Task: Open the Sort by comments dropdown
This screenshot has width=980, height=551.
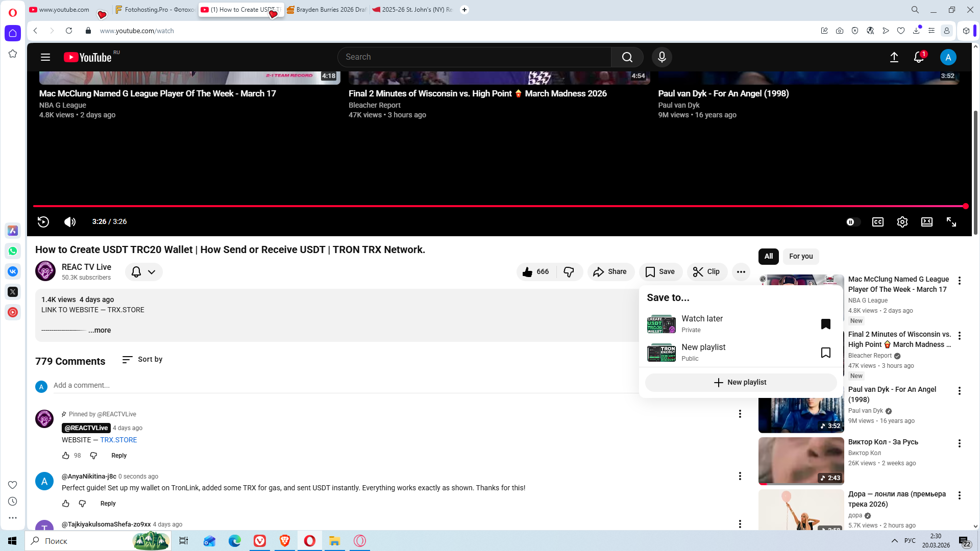Action: click(x=142, y=360)
